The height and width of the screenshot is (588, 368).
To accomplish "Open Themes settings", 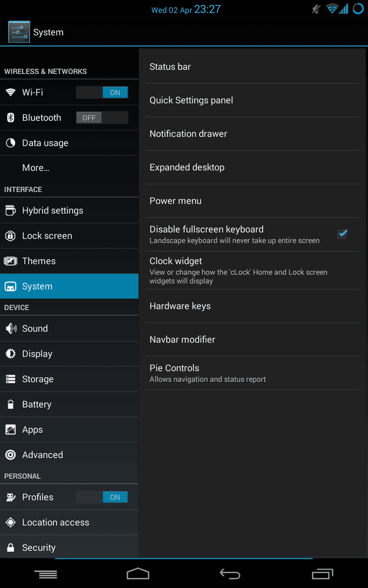I will pyautogui.click(x=69, y=261).
